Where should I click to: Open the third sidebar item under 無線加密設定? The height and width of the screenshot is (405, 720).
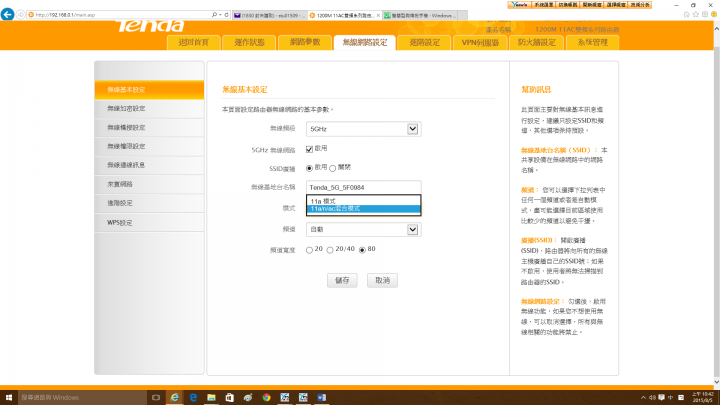pyautogui.click(x=149, y=128)
